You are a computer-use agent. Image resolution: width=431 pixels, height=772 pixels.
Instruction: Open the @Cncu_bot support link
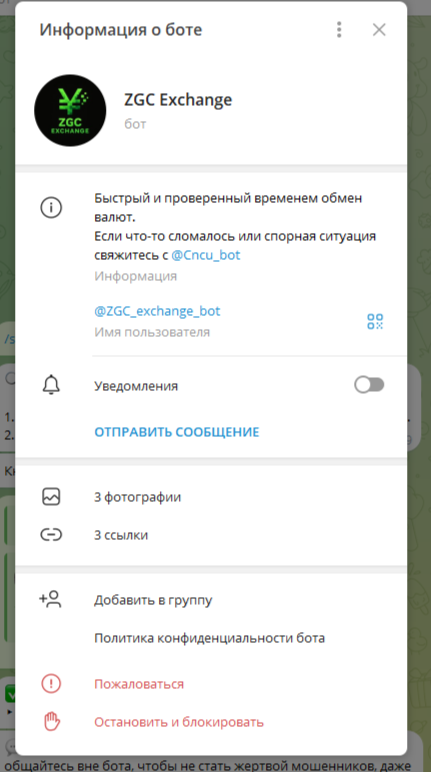(205, 256)
